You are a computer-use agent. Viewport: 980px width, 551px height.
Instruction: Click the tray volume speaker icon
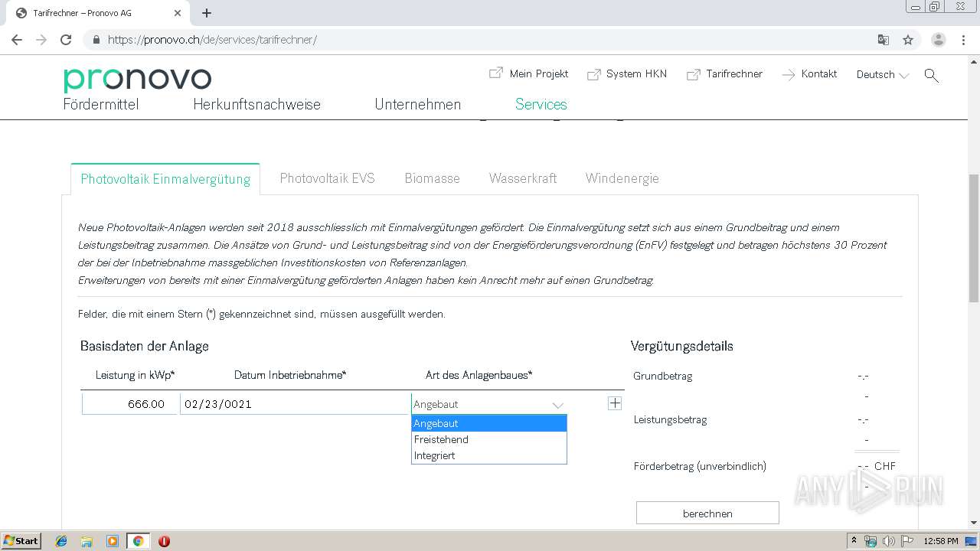pos(889,541)
